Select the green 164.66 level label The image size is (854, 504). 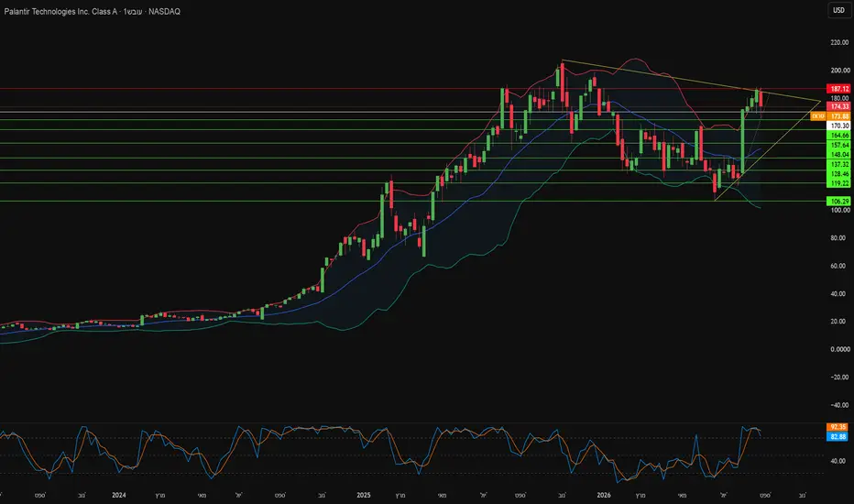pos(838,135)
